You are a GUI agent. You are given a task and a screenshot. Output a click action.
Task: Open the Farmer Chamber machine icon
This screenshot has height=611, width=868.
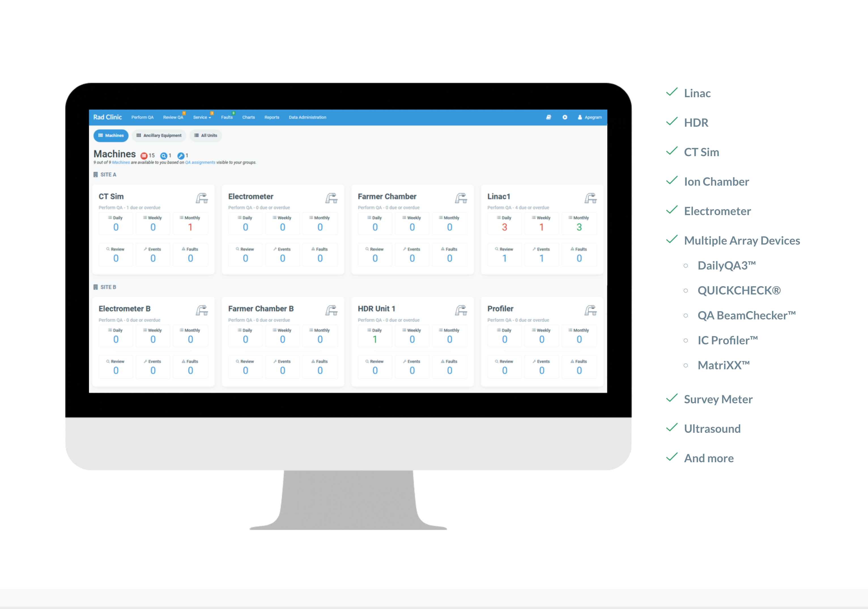point(461,198)
